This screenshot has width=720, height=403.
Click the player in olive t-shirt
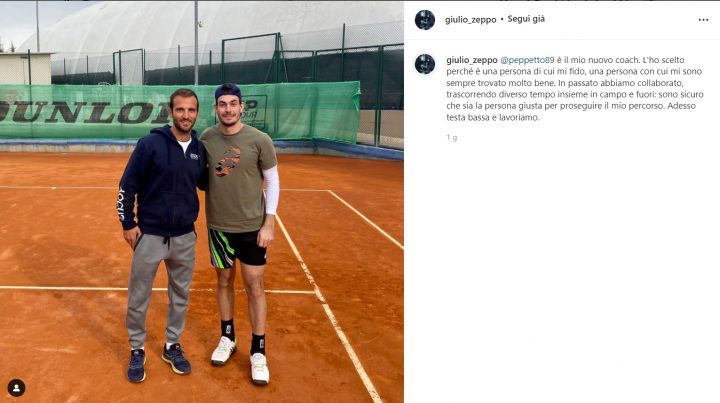(x=240, y=234)
